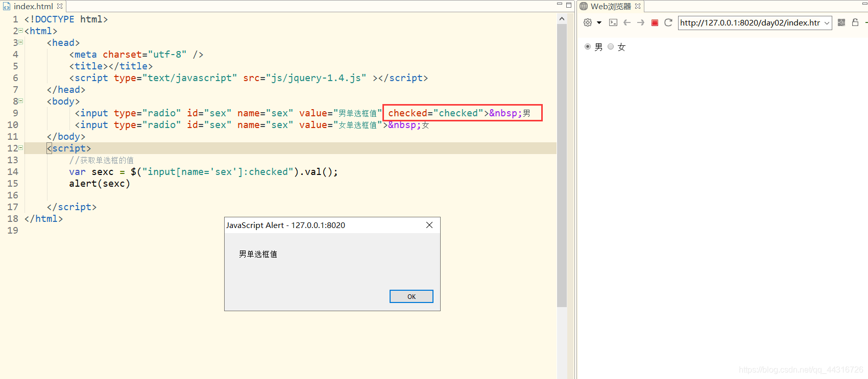Select the 女 radio button
The image size is (868, 379).
[x=611, y=46]
